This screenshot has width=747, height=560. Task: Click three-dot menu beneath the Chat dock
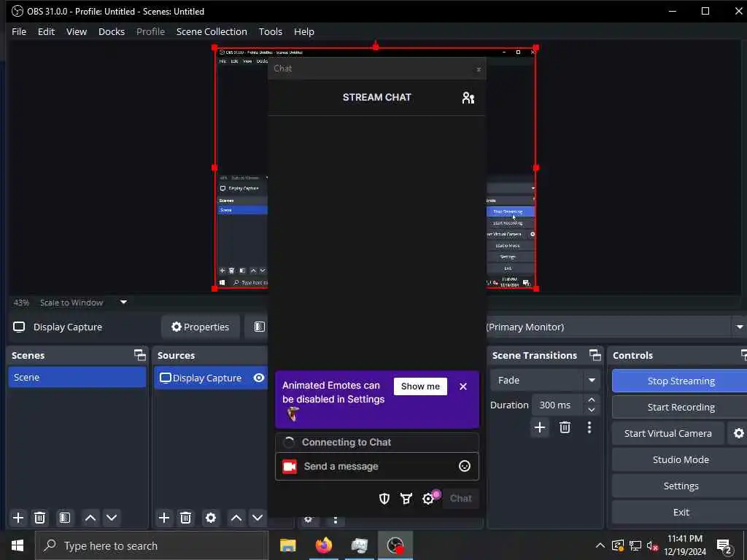[336, 519]
